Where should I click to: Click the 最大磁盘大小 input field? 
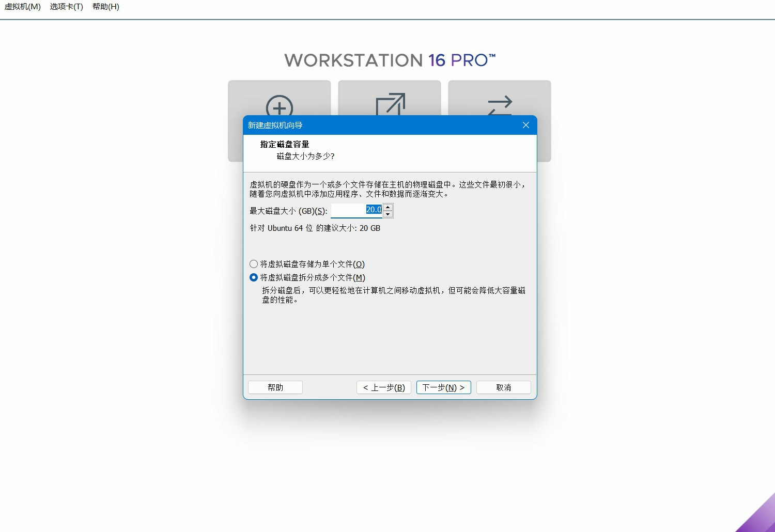(x=357, y=210)
